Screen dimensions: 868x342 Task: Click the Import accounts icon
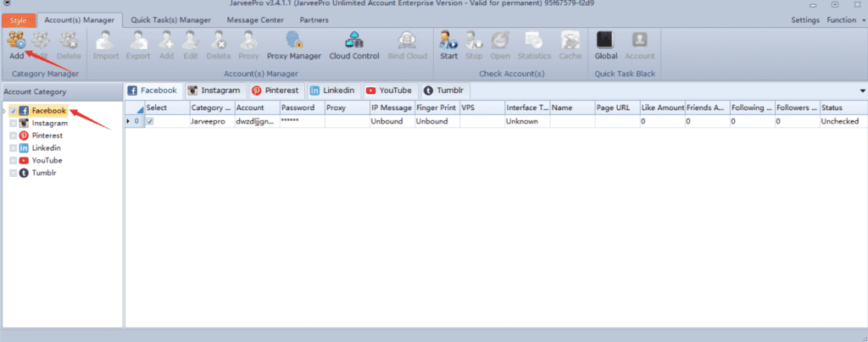106,44
